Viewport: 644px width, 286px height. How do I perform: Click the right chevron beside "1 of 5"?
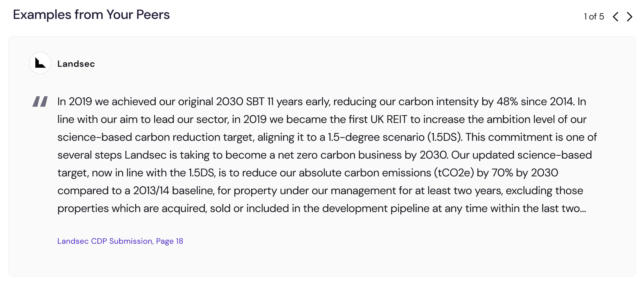(x=630, y=17)
